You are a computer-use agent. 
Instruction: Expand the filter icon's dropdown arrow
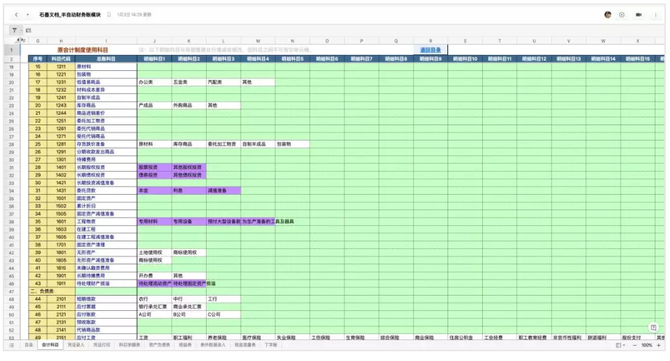[21, 30]
